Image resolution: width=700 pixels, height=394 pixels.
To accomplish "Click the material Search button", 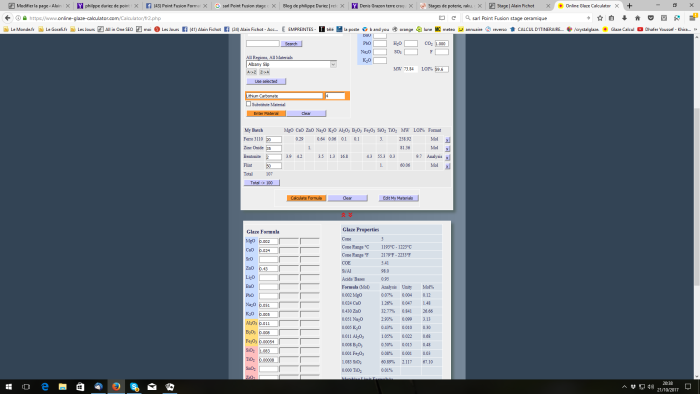I will (x=292, y=44).
